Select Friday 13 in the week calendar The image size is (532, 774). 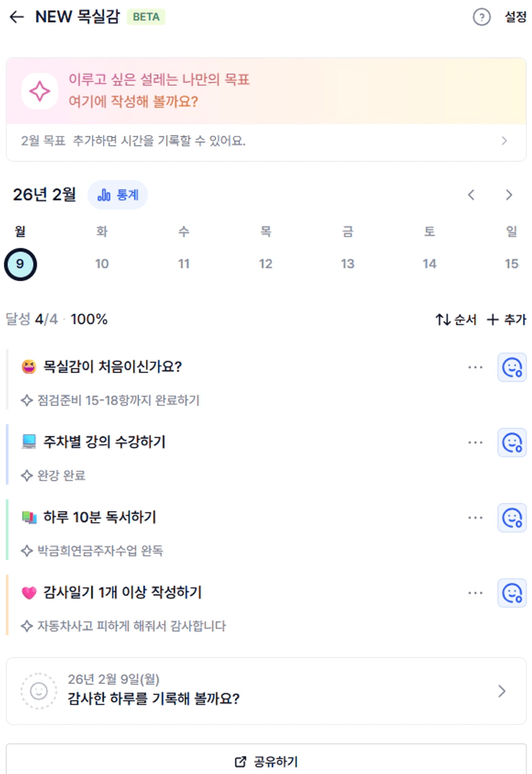(x=347, y=264)
